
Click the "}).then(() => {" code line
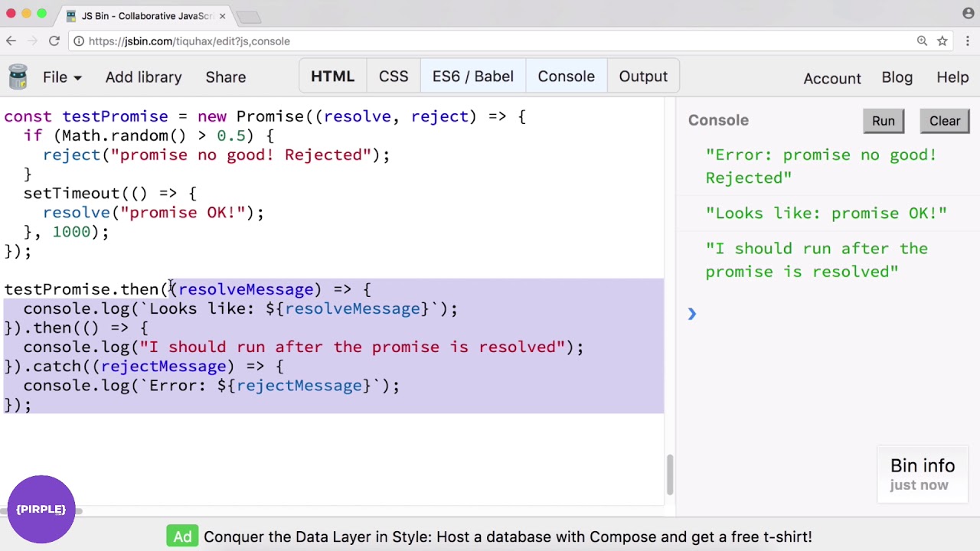(76, 328)
